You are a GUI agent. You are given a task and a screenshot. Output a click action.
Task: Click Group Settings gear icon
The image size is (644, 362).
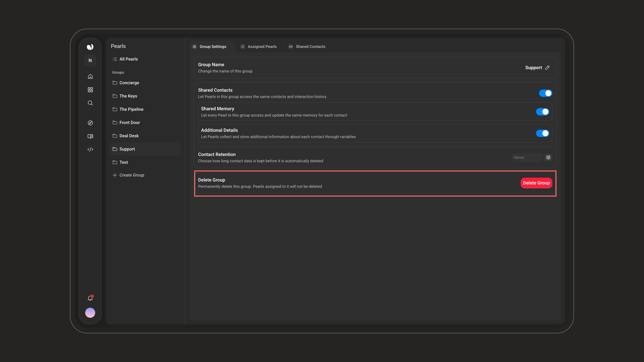[x=194, y=47]
